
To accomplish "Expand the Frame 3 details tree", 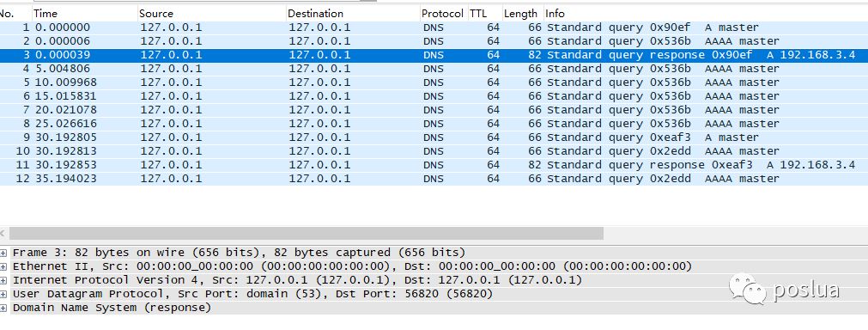I will tap(3, 253).
